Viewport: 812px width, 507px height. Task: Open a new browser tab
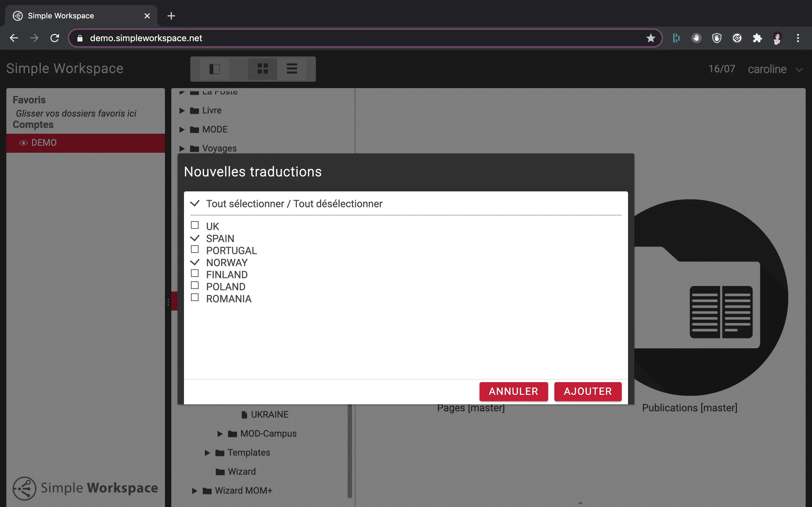click(171, 16)
